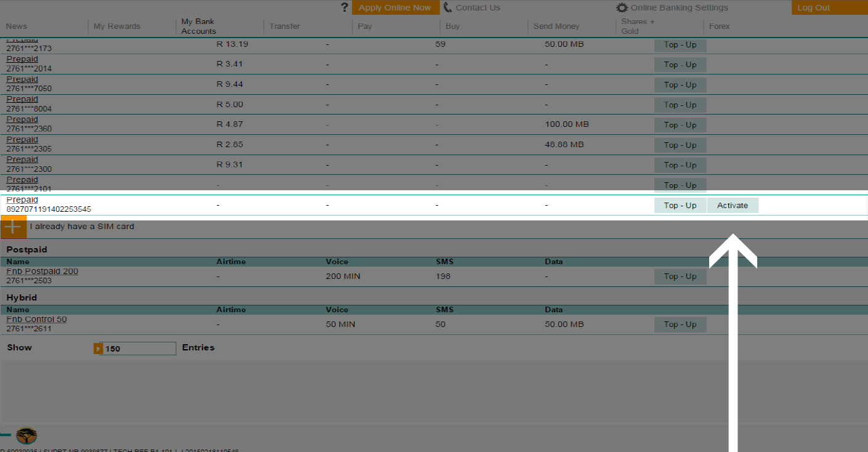Top up Fnb Postpaid 200 account

[680, 276]
